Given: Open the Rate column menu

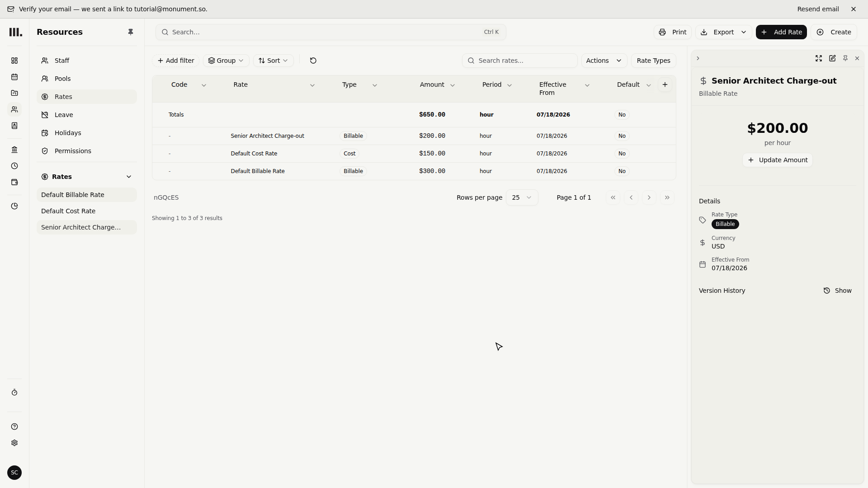Looking at the screenshot, I should (312, 85).
